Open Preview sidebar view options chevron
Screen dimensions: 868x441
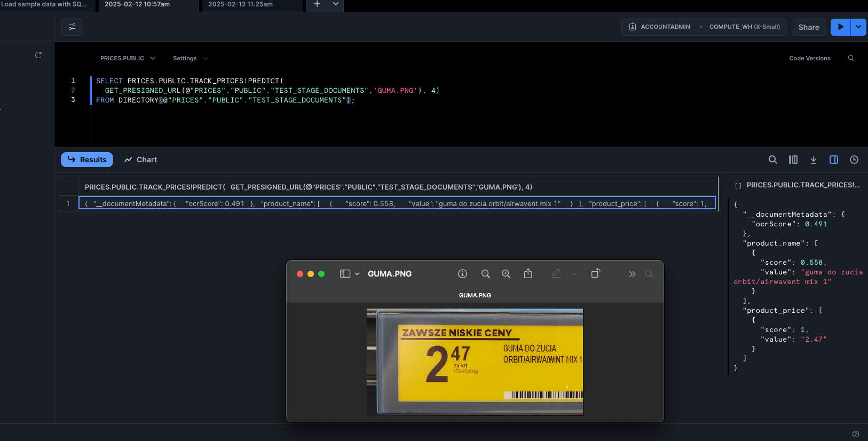coord(357,274)
